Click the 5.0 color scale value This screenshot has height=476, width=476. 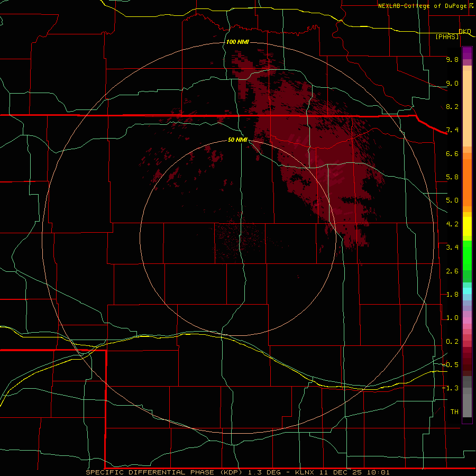[452, 200]
